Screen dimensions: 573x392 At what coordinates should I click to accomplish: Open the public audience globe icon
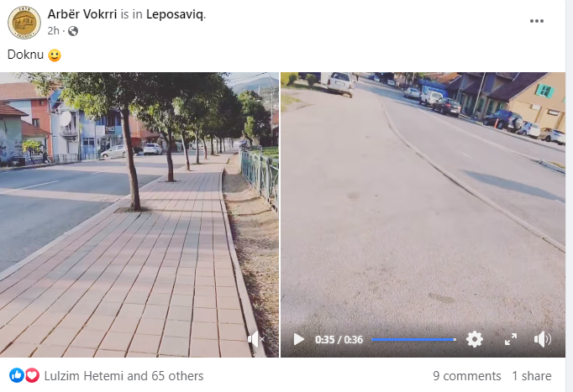73,31
